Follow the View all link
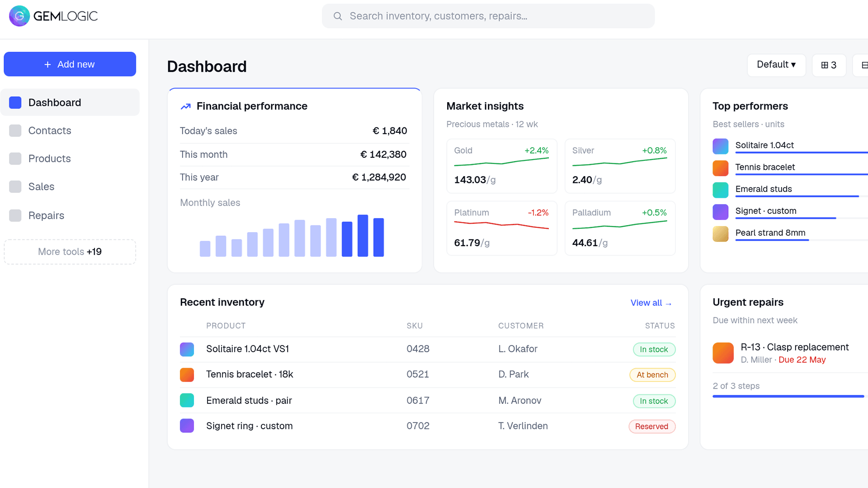The image size is (868, 488). point(651,303)
